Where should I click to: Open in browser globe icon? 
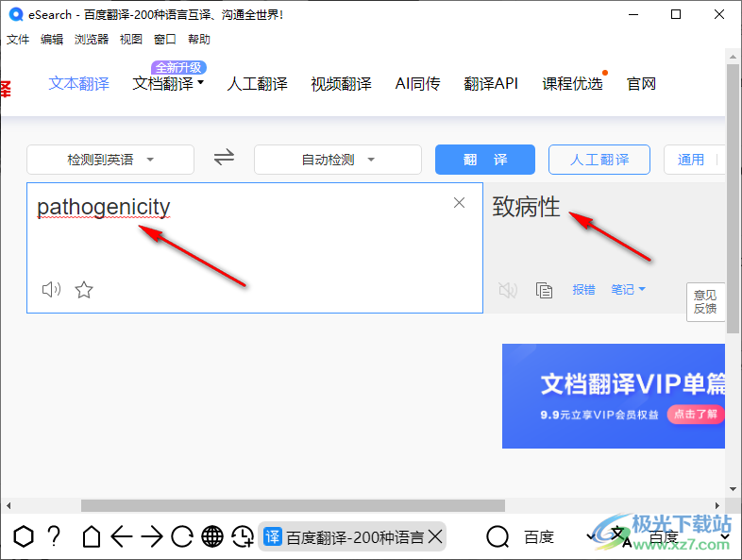212,536
